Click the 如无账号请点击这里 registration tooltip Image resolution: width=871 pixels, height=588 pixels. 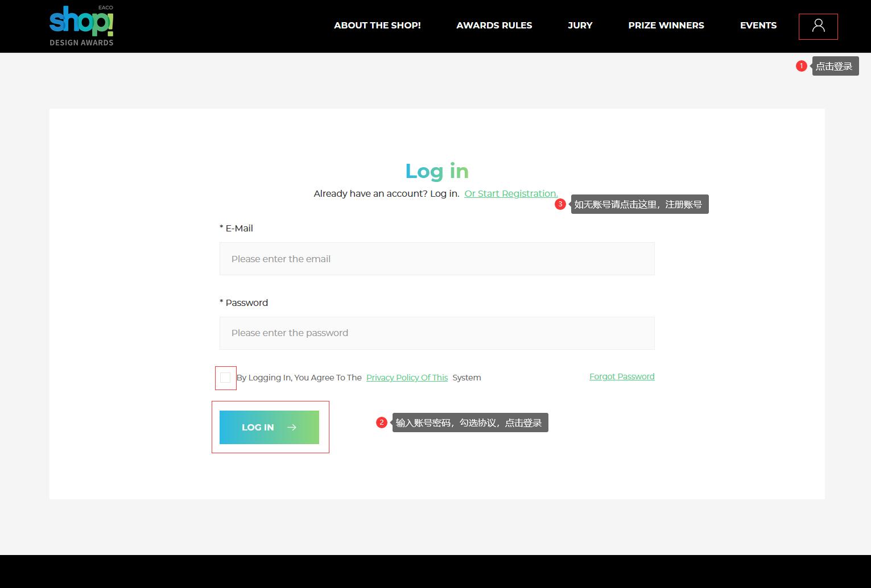(639, 205)
